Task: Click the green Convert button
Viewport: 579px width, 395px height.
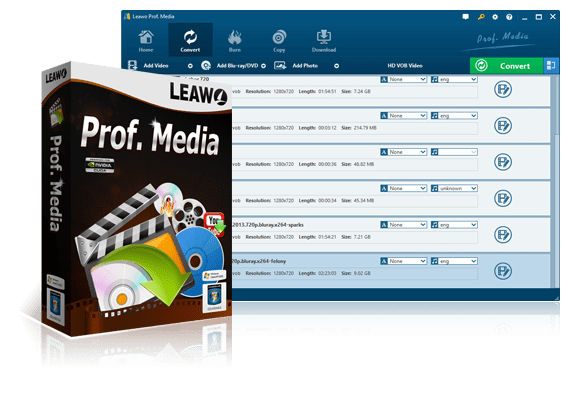Action: click(x=506, y=65)
